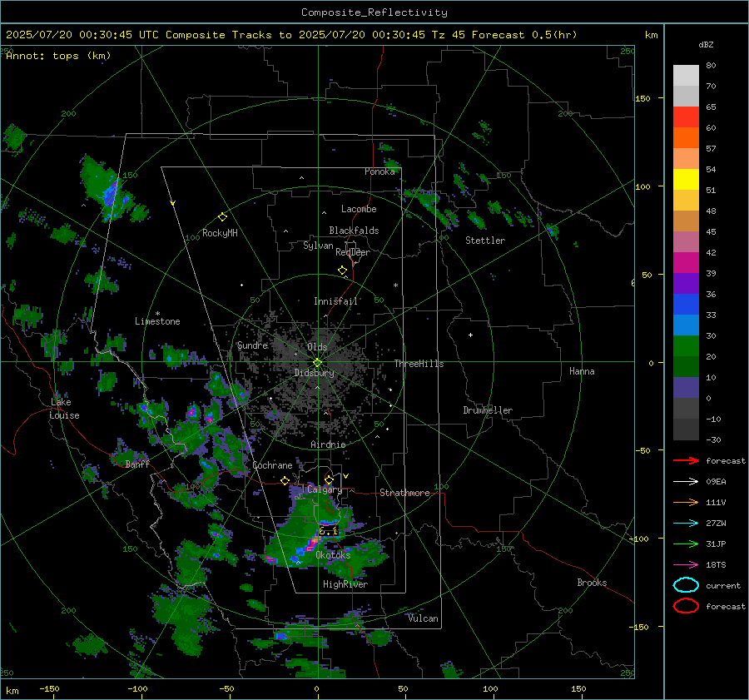The image size is (749, 700).
Task: Click the yellow diamond marker near RockyMH
Action: point(222,217)
